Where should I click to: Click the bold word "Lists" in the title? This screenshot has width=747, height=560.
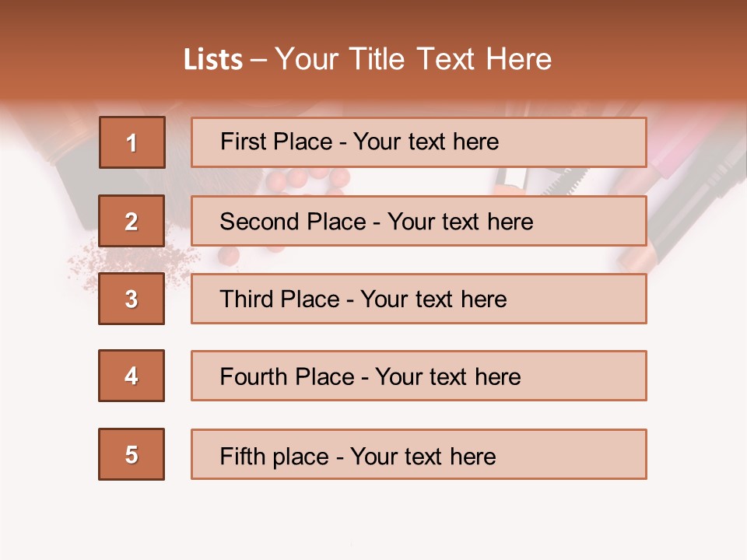tap(212, 60)
